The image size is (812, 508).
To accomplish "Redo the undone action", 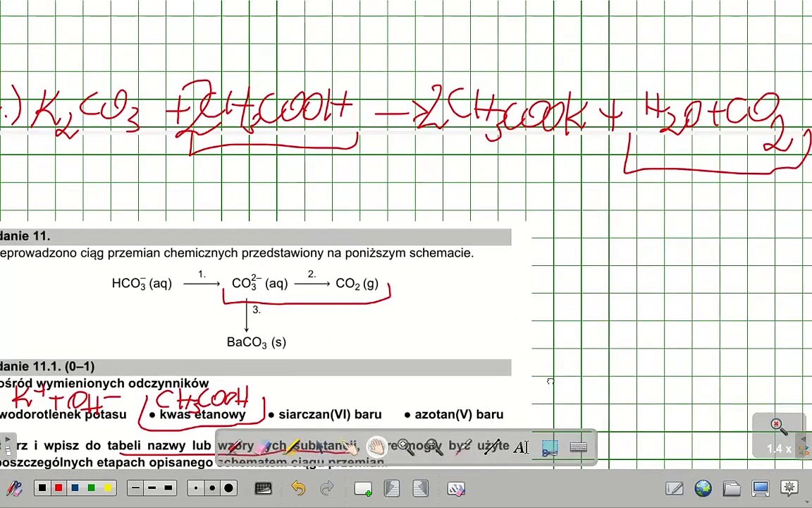I will [327, 488].
